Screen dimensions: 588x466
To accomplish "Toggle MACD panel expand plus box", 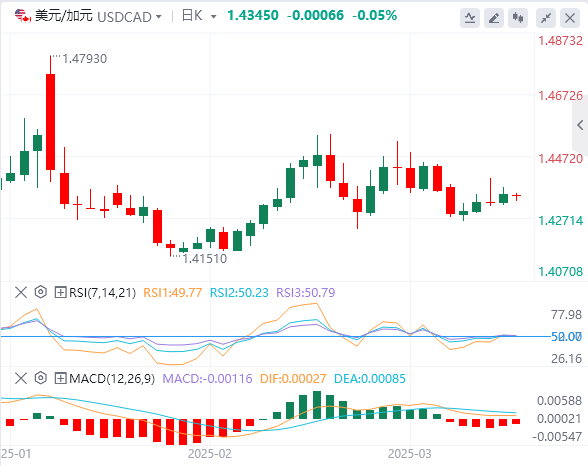I will coord(60,378).
